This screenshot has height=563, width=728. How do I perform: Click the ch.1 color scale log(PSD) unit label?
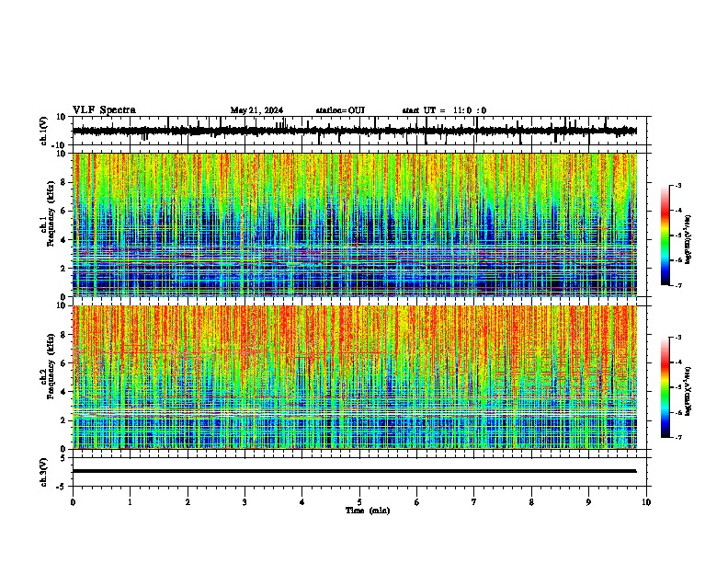click(x=688, y=240)
